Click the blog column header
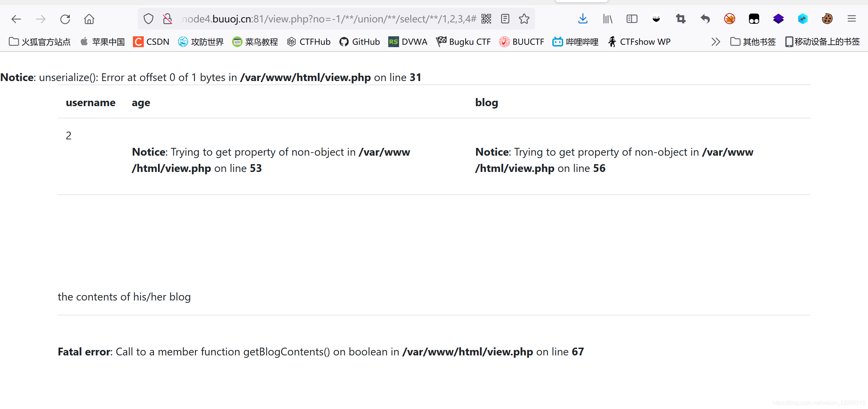This screenshot has height=409, width=868. (x=487, y=103)
